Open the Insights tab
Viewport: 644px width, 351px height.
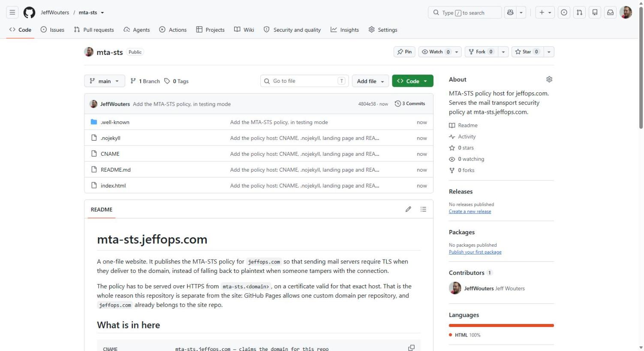pos(345,30)
